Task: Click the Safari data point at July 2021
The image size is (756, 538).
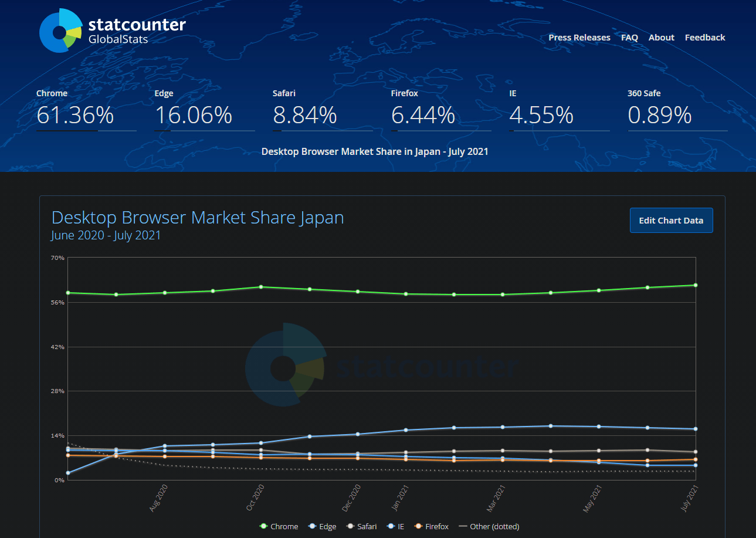Action: pos(696,452)
